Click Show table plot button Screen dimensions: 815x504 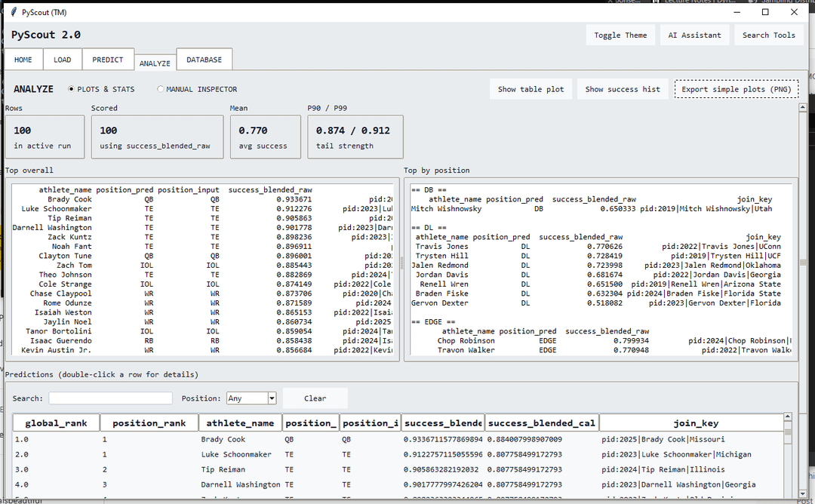[531, 89]
